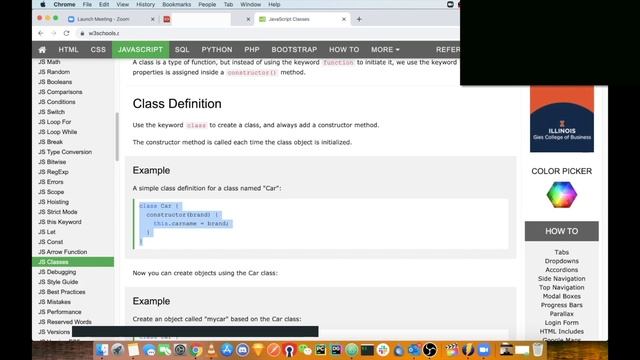Click the Illinois Gies College ad
Image resolution: width=640 pixels, height=360 pixels.
(562, 119)
